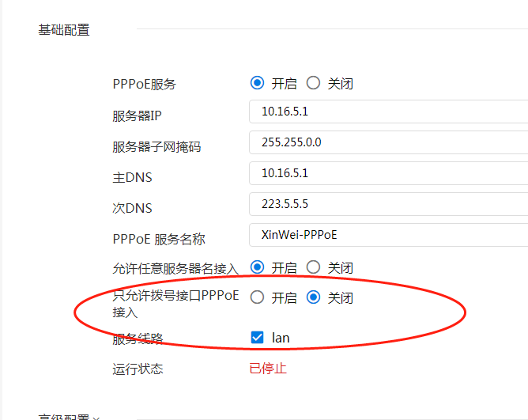Click the 服务器IP field showing 10.16.5.1

387,112
